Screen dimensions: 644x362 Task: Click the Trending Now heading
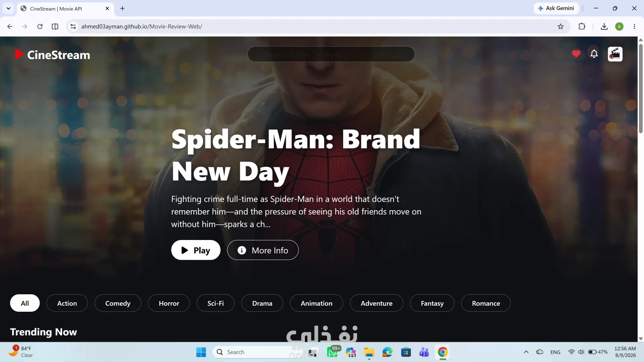[x=44, y=332]
